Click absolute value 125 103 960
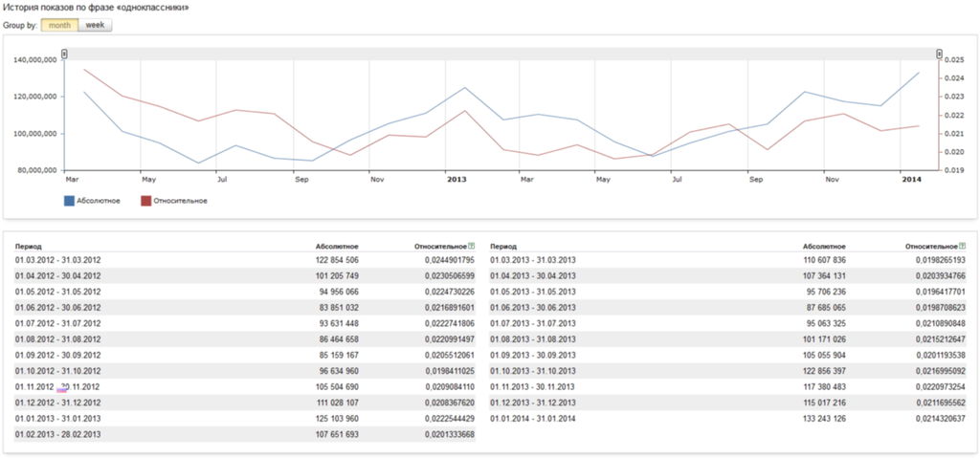 pyautogui.click(x=338, y=419)
